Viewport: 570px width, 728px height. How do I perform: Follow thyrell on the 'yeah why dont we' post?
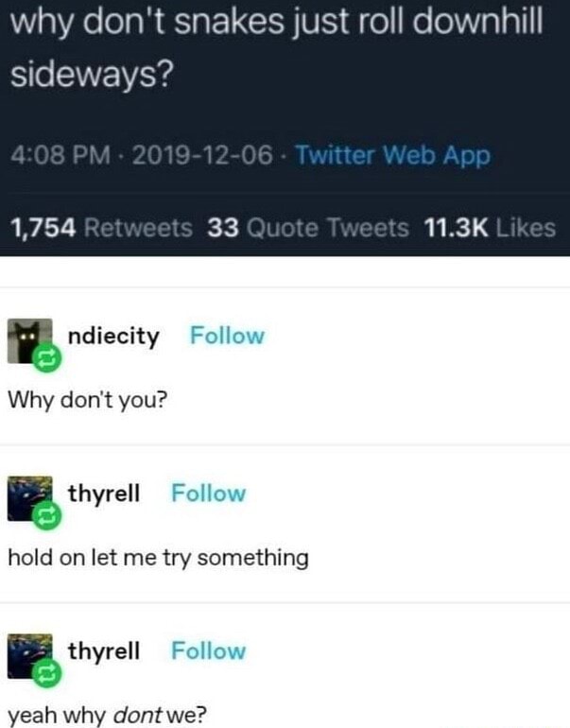pyautogui.click(x=208, y=650)
